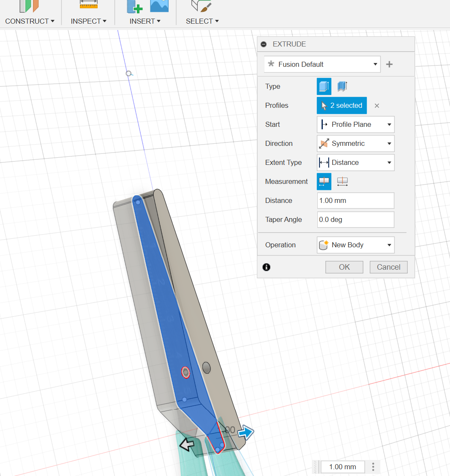Click the Measure ruler icon
Image resolution: width=450 pixels, height=476 pixels.
[x=89, y=4]
